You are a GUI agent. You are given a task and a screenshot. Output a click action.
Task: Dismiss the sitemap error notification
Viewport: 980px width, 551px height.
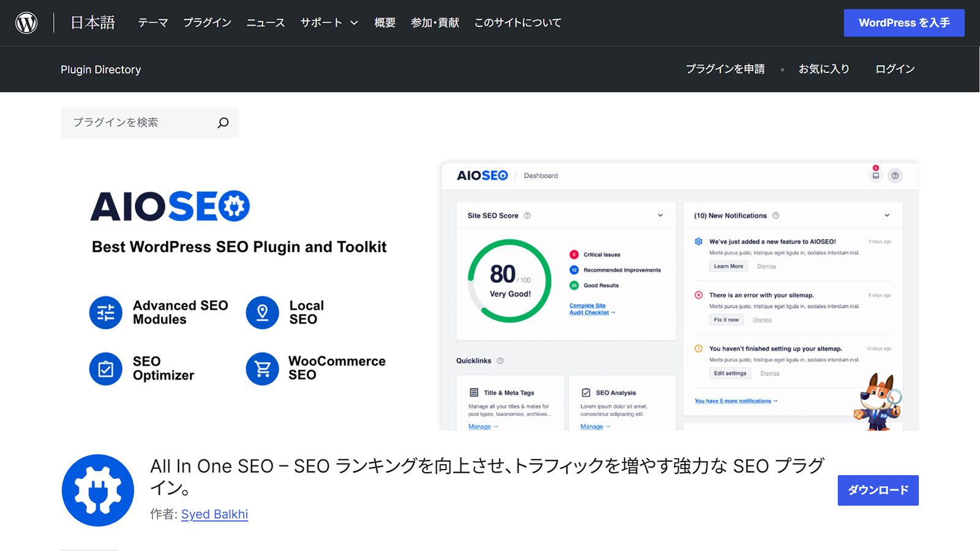coord(762,320)
